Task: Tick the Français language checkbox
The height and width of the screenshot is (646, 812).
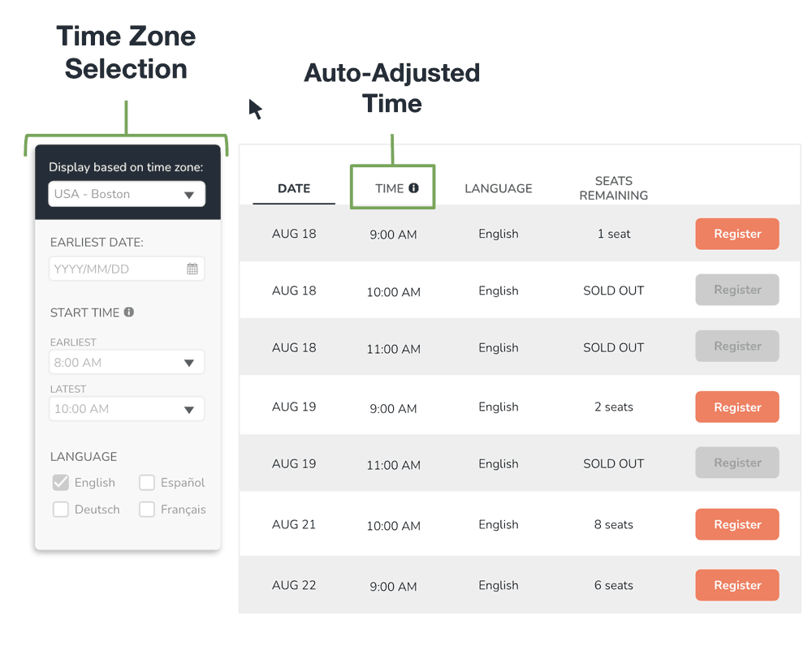Action: click(147, 510)
